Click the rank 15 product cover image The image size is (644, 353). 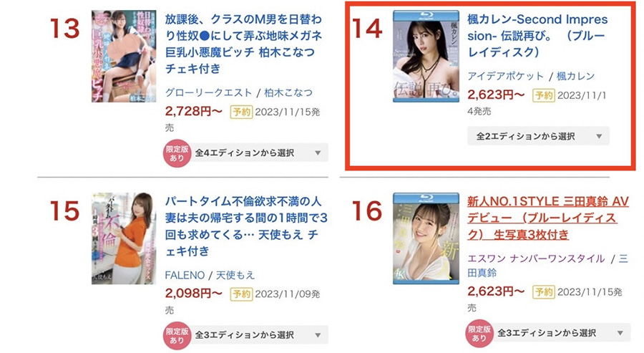click(x=124, y=238)
